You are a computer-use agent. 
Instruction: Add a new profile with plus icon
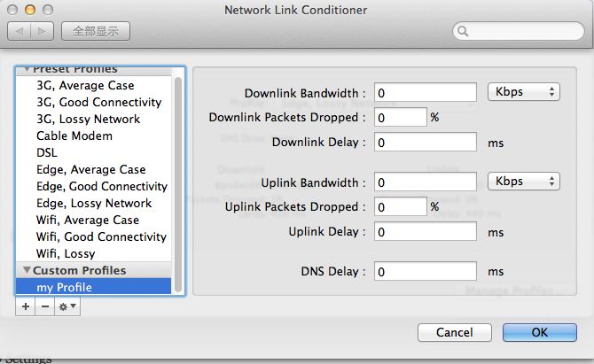click(26, 306)
